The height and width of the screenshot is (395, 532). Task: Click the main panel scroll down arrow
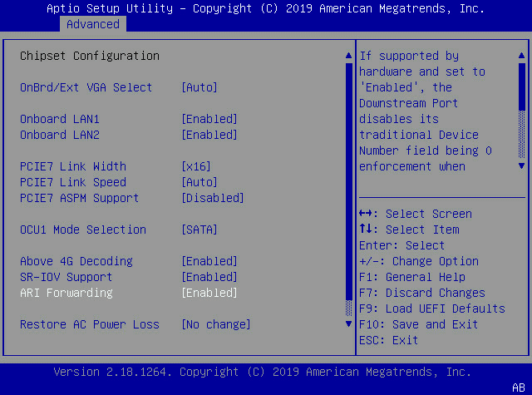[348, 323]
